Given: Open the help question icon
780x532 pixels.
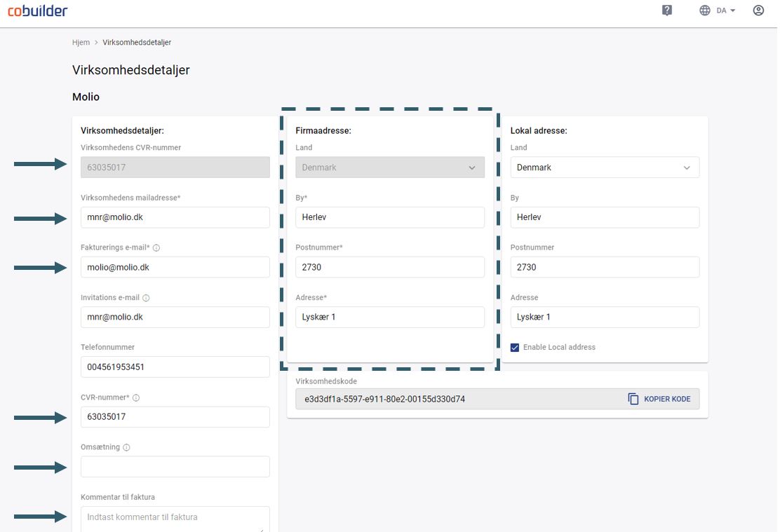Looking at the screenshot, I should point(667,11).
